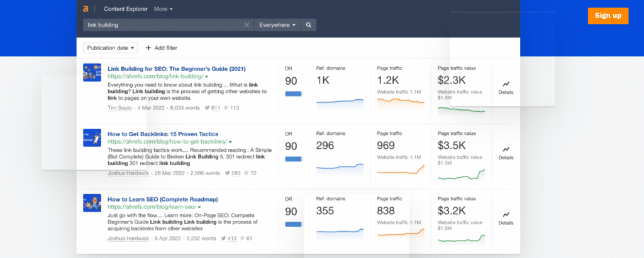Click the How to Get Backlinks thumbnail
Viewport: 644px width, 258px height.
click(x=92, y=138)
